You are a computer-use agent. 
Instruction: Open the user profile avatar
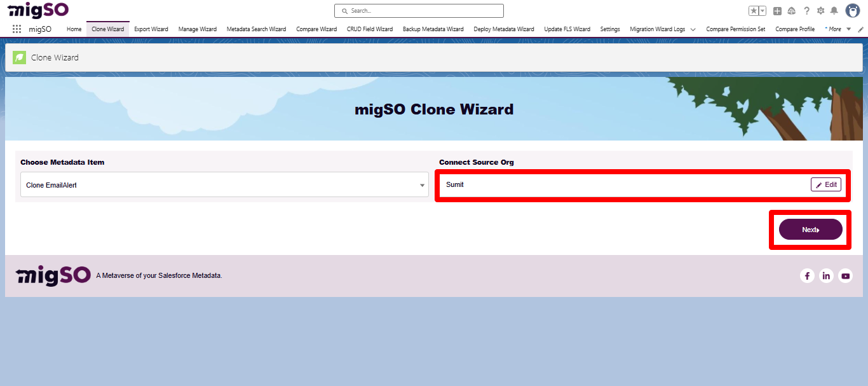point(853,10)
